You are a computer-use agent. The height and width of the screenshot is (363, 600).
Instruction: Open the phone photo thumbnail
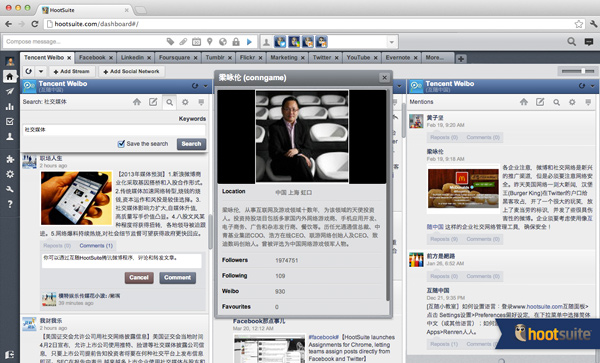(76, 197)
